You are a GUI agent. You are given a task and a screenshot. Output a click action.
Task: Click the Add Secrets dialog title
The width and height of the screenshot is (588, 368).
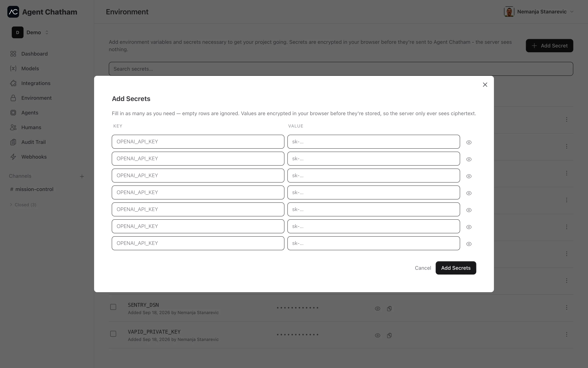[131, 99]
